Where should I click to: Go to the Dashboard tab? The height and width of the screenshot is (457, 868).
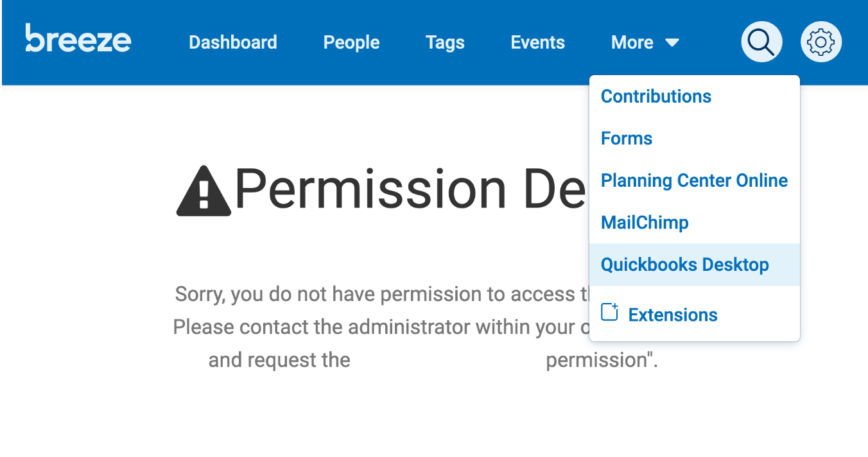[x=233, y=42]
